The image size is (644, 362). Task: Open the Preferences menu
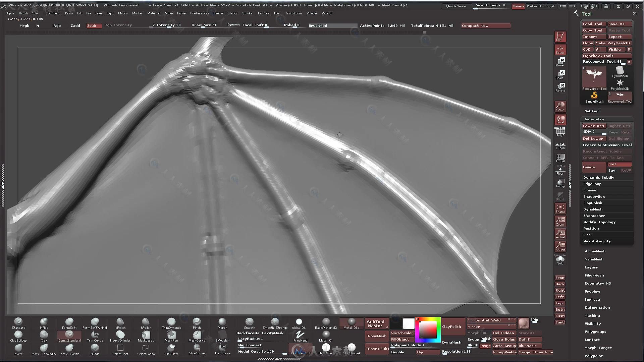(200, 13)
